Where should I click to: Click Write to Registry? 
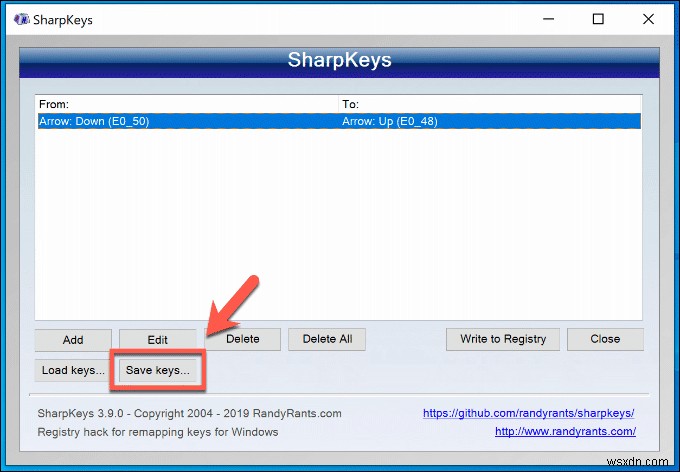[503, 339]
